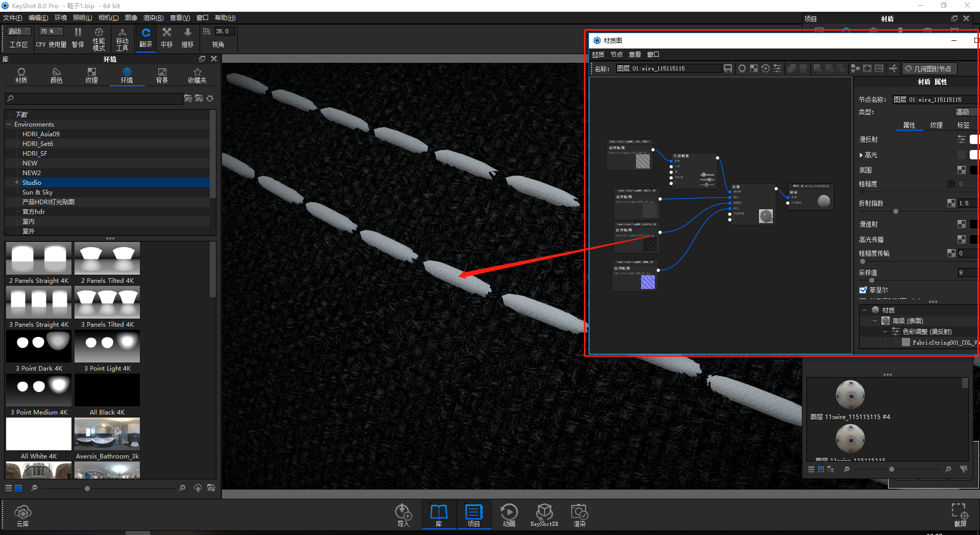The width and height of the screenshot is (980, 535).
Task: Switch to the 纹理 tab in material properties
Action: (x=936, y=125)
